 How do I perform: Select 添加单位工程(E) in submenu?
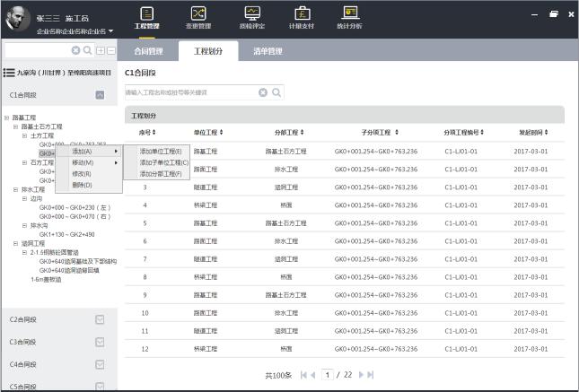coord(161,152)
